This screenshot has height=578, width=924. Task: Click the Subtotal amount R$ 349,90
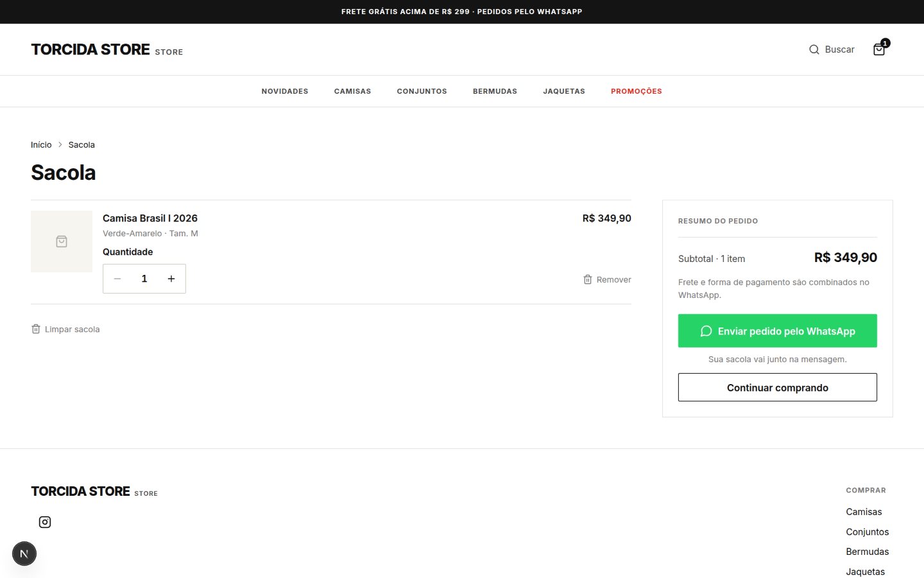[x=846, y=258]
